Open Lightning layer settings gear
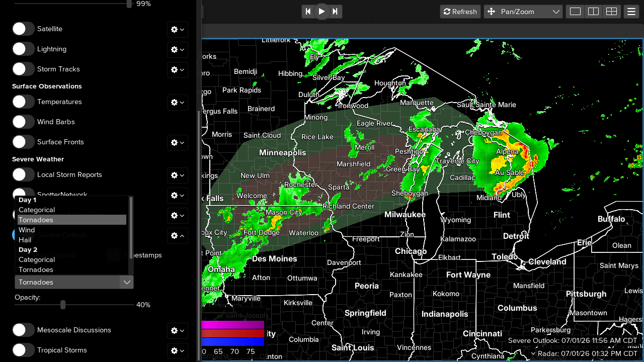 (178, 50)
